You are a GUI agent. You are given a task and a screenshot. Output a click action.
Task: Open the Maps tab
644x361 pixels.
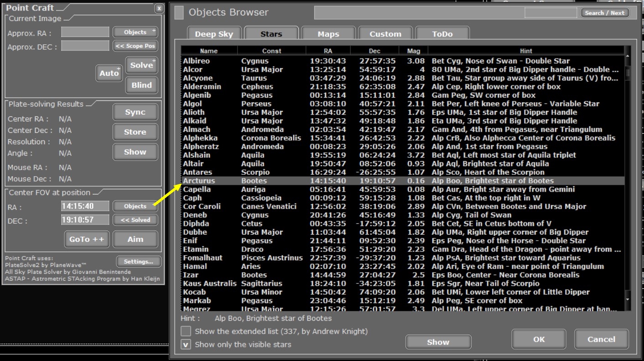click(x=328, y=34)
